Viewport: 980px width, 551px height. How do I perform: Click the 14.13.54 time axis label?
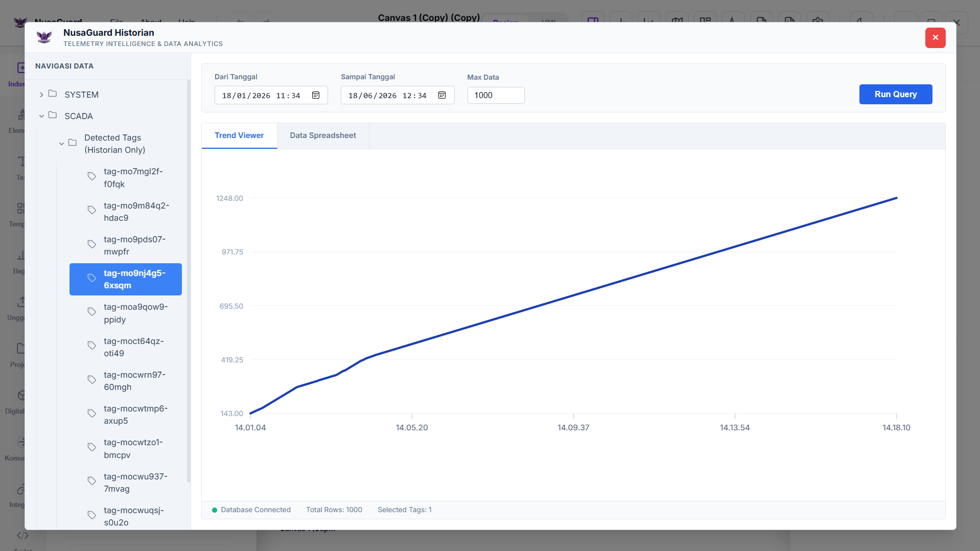click(x=735, y=428)
